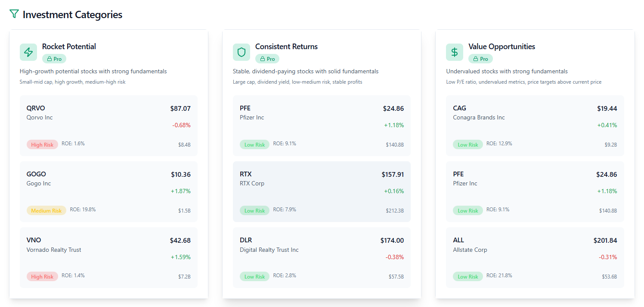Screen dimensions: 644x307
Task: Click the +0.16% change on RTX
Action: point(394,191)
